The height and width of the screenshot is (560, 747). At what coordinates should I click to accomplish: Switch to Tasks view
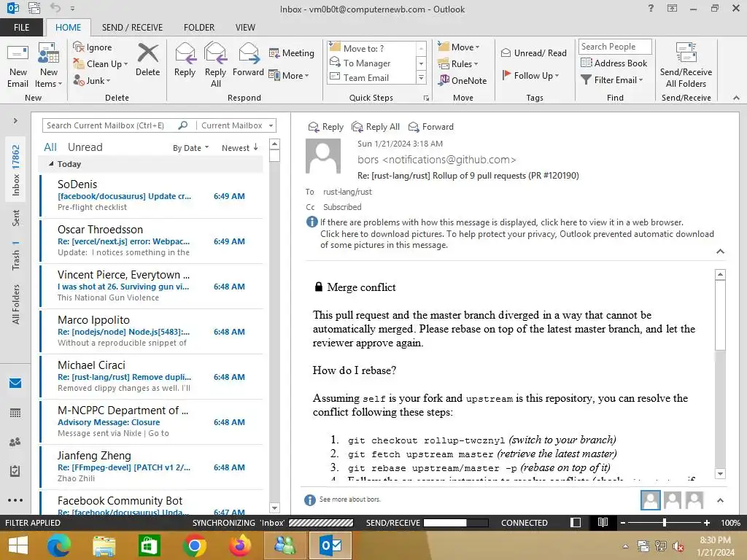(15, 471)
